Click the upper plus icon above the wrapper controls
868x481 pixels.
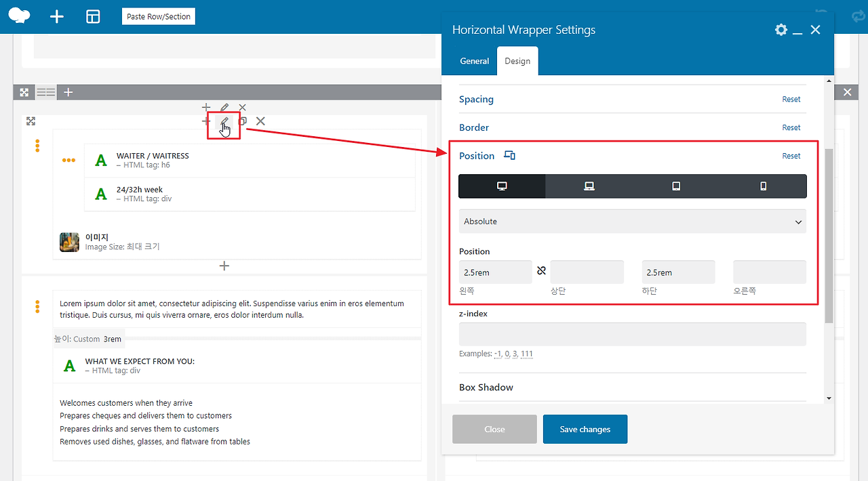click(206, 107)
